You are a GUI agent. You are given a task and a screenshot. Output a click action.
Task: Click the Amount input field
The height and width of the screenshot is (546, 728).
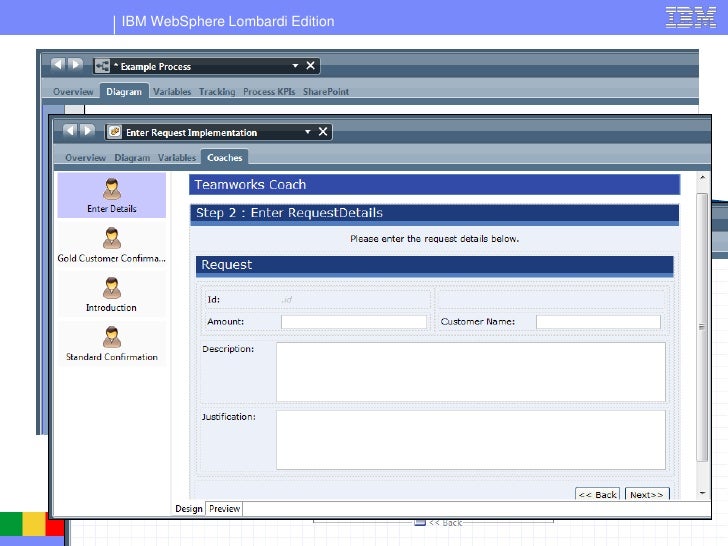[x=353, y=322]
